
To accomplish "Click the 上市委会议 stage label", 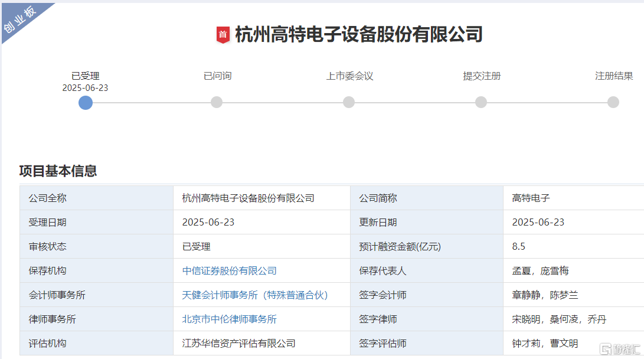I will tap(349, 76).
